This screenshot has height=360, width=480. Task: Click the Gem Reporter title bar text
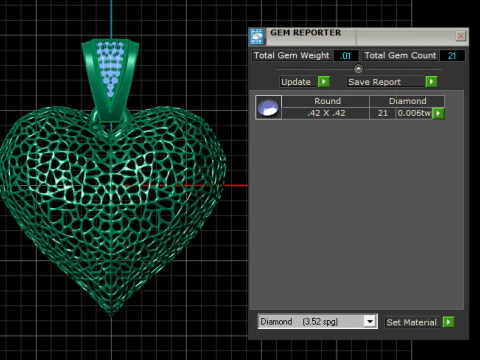[306, 33]
